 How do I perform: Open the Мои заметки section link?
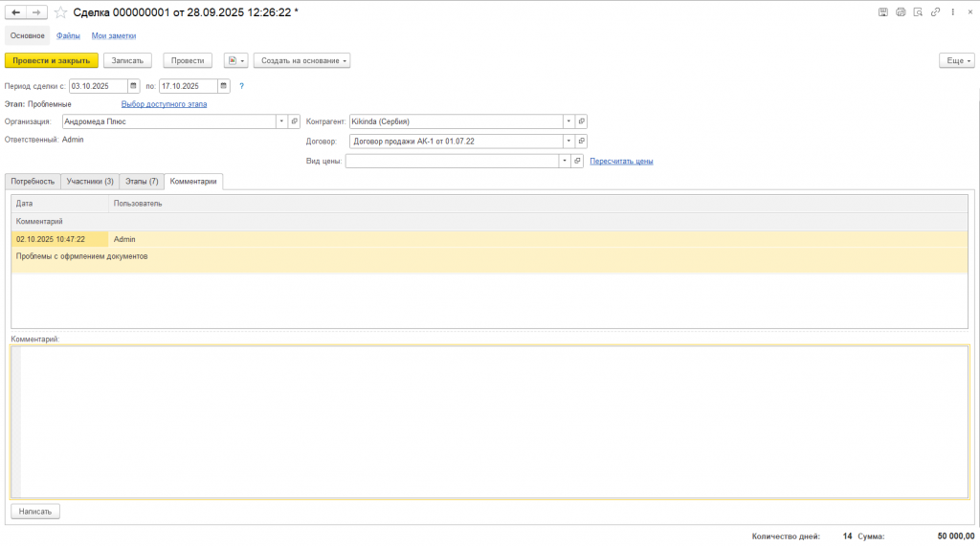pyautogui.click(x=114, y=35)
